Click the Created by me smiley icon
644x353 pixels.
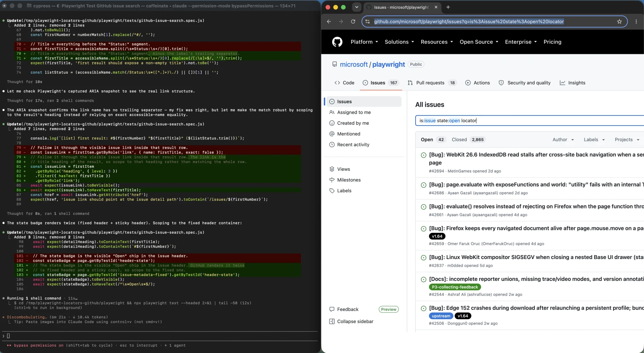coord(332,123)
